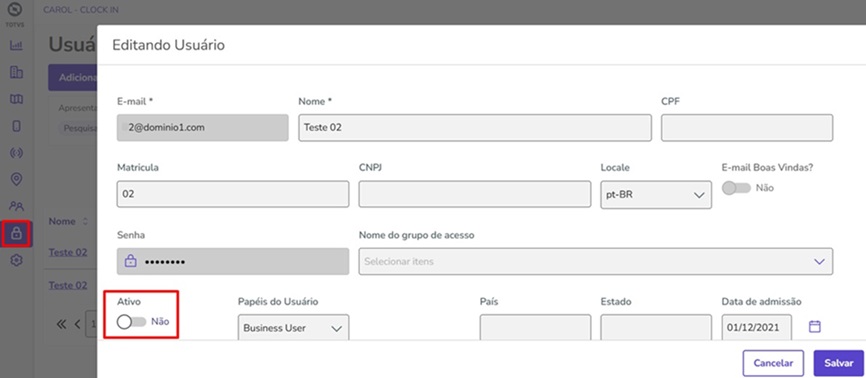
Task: Open the Locale pt-BR dropdown
Action: coord(656,195)
